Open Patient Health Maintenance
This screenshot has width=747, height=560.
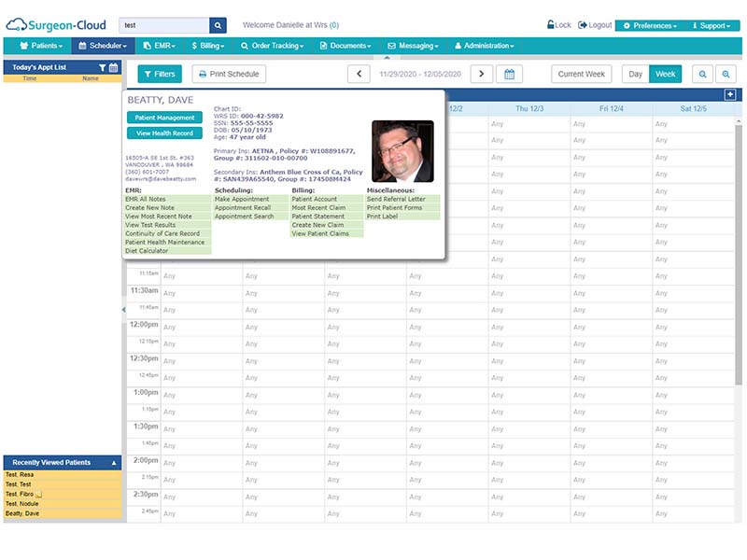167,242
